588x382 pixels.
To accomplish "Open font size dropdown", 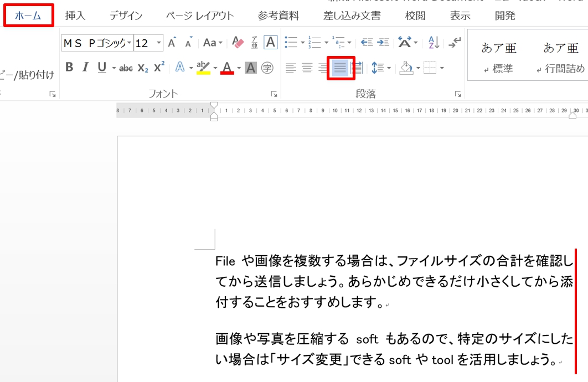I will (x=159, y=43).
